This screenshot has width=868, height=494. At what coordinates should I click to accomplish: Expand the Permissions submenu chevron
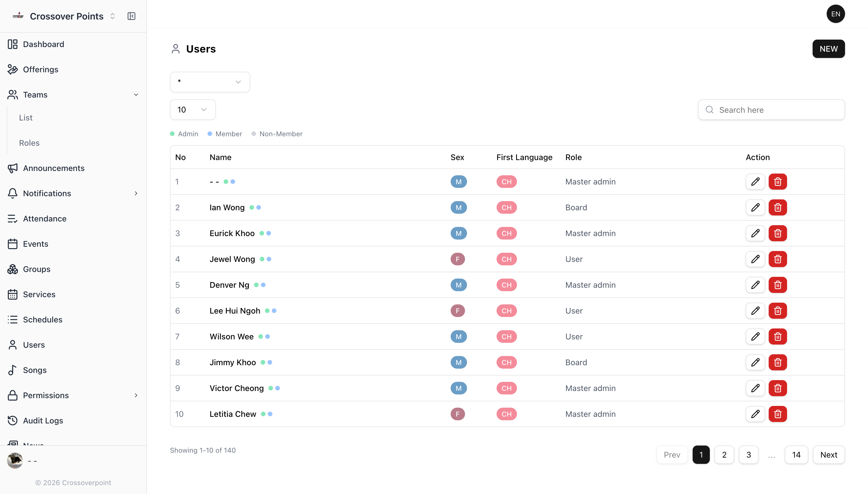tap(136, 395)
